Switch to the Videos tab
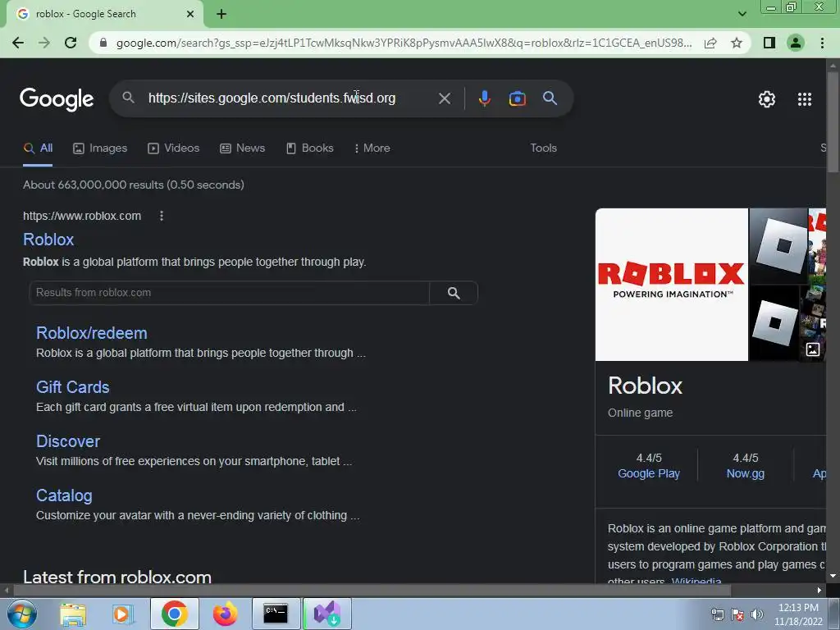This screenshot has width=840, height=630. tap(174, 148)
